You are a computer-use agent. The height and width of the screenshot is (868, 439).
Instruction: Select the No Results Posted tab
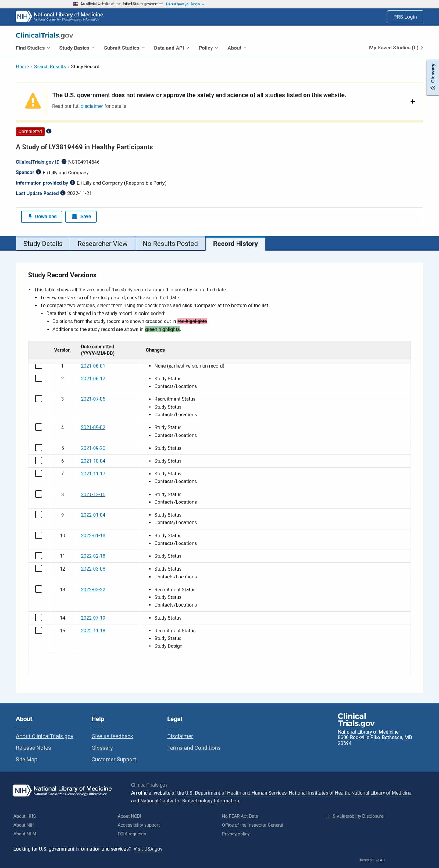click(x=170, y=244)
